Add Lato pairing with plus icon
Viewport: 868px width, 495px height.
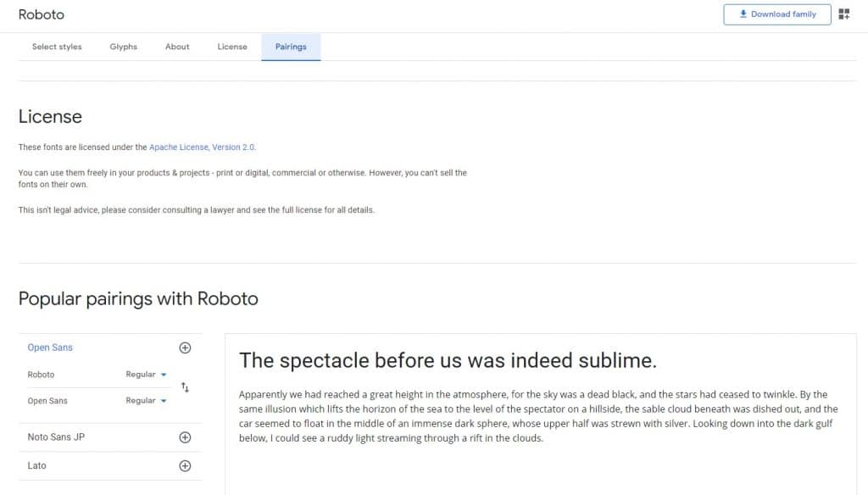coord(186,465)
